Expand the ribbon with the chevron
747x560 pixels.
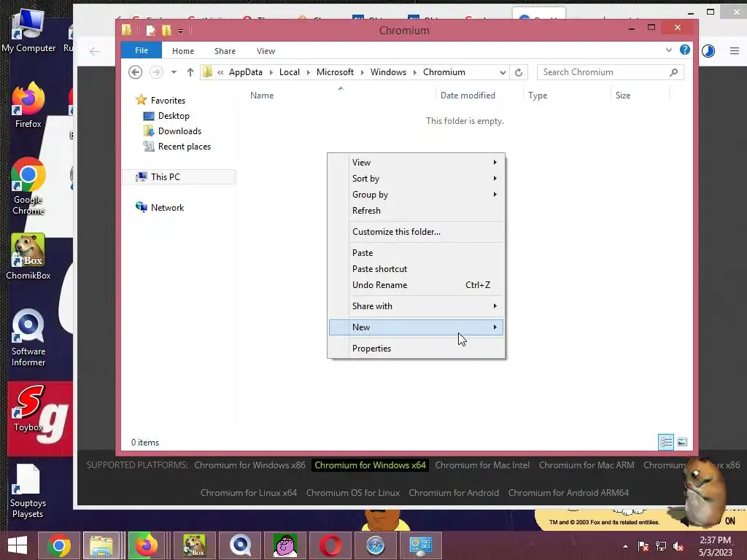[668, 50]
